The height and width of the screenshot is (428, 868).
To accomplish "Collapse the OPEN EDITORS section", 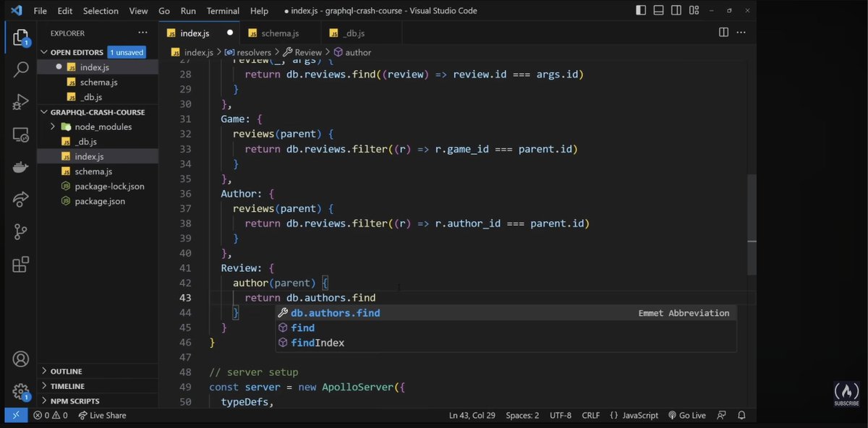I will [x=77, y=52].
